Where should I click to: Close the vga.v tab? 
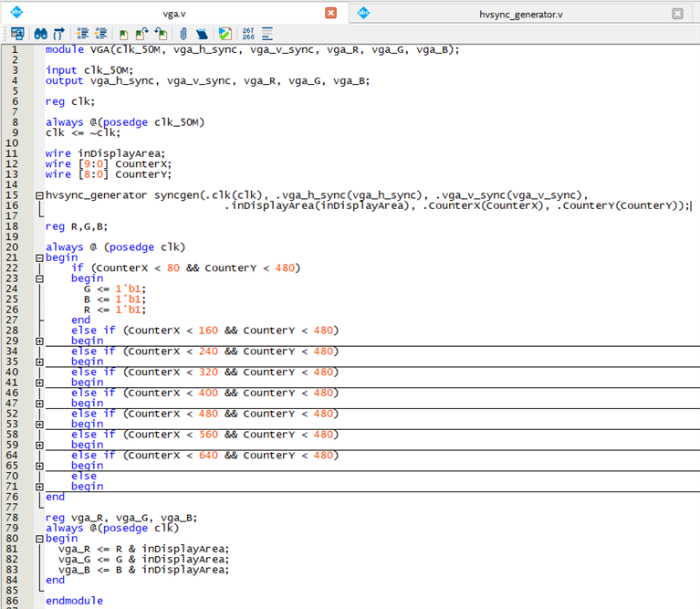pyautogui.click(x=330, y=14)
